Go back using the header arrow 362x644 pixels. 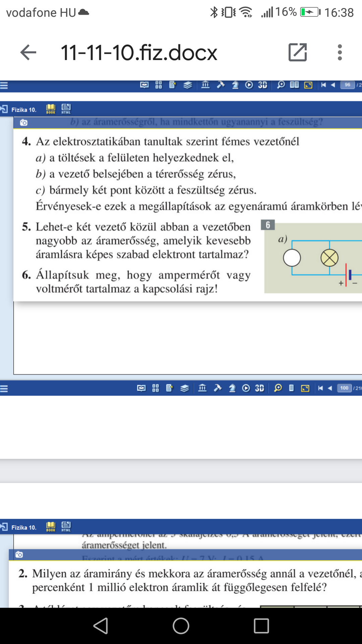click(x=28, y=53)
